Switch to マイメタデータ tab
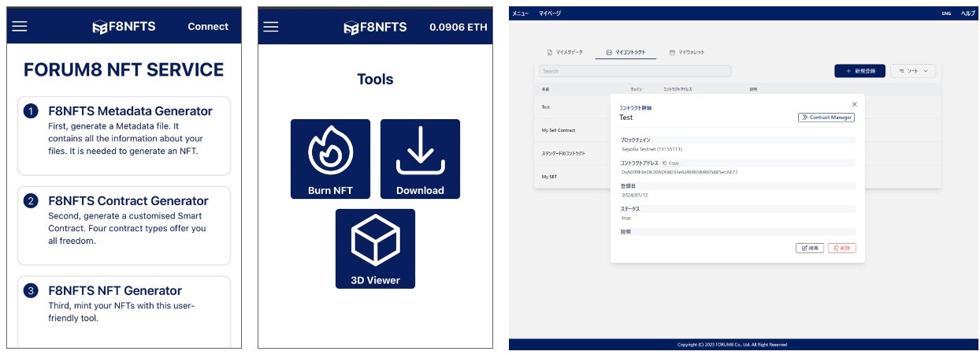This screenshot has height=355, width=980. point(565,52)
